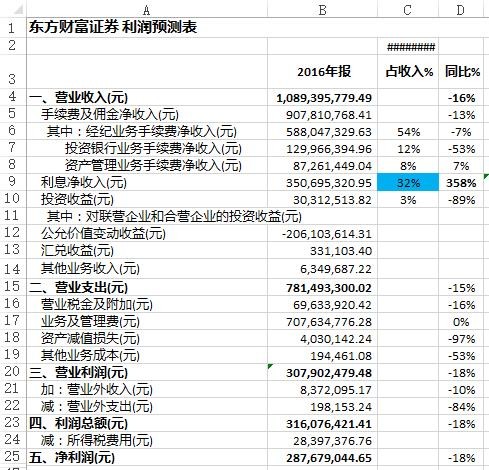This screenshot has width=489, height=470.
Task: Click the value 8,372,095.17
Action: (322, 389)
